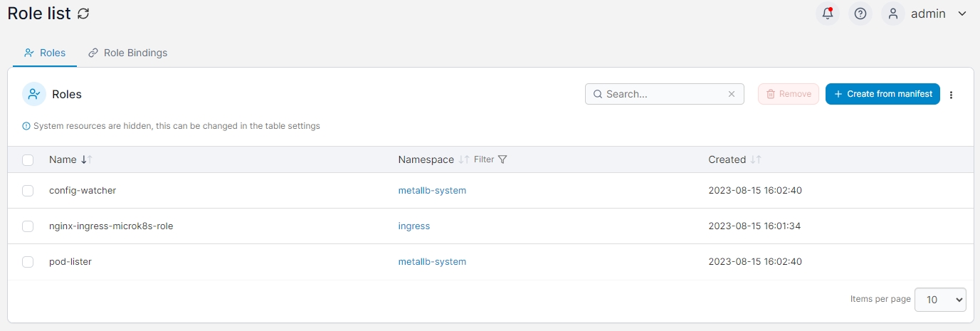Switch to the Role Bindings tab
The width and height of the screenshot is (980, 331).
[127, 53]
